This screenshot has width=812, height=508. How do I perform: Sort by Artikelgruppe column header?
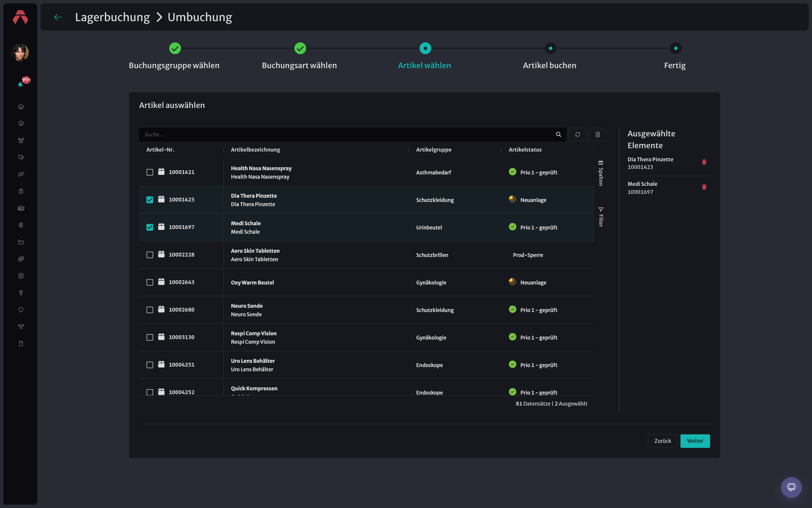433,150
